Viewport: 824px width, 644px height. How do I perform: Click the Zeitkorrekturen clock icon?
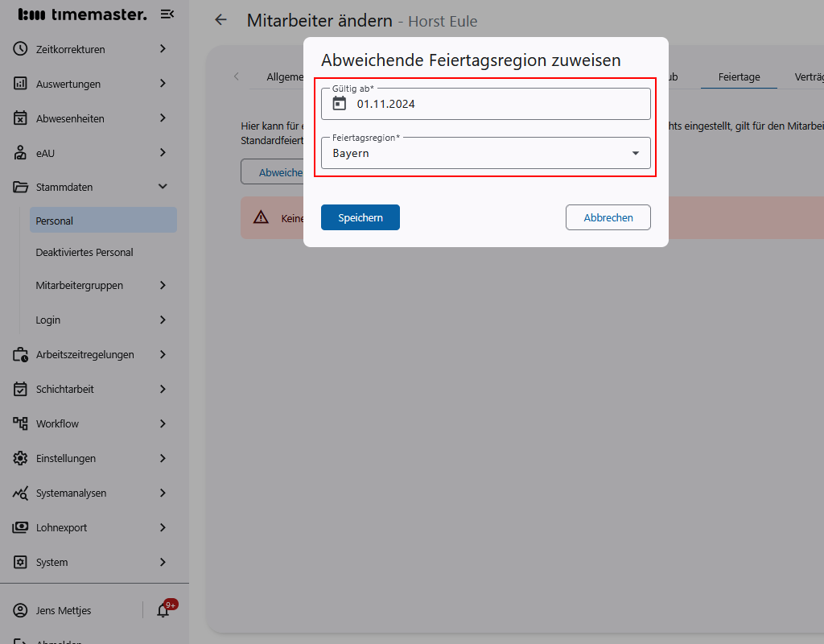[x=21, y=49]
